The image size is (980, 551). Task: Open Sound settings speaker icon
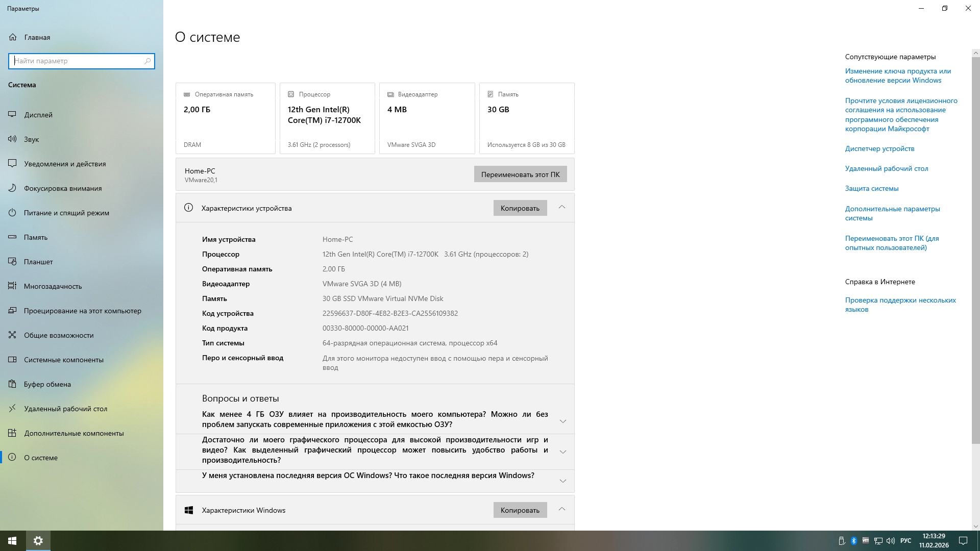click(x=12, y=139)
